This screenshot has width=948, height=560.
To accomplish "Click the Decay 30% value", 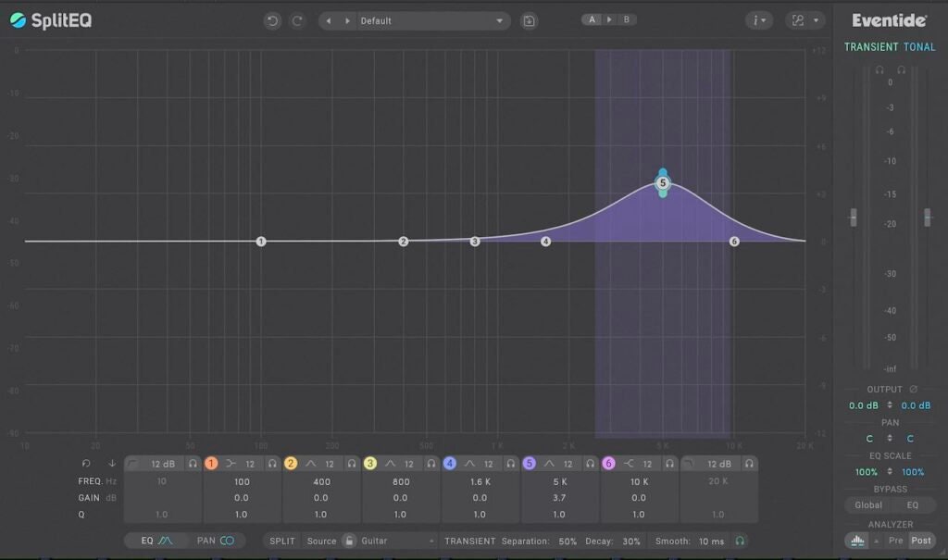I will (x=631, y=541).
